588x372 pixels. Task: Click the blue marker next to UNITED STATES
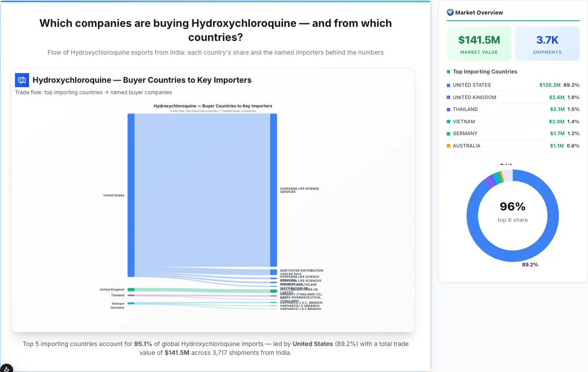(x=448, y=85)
